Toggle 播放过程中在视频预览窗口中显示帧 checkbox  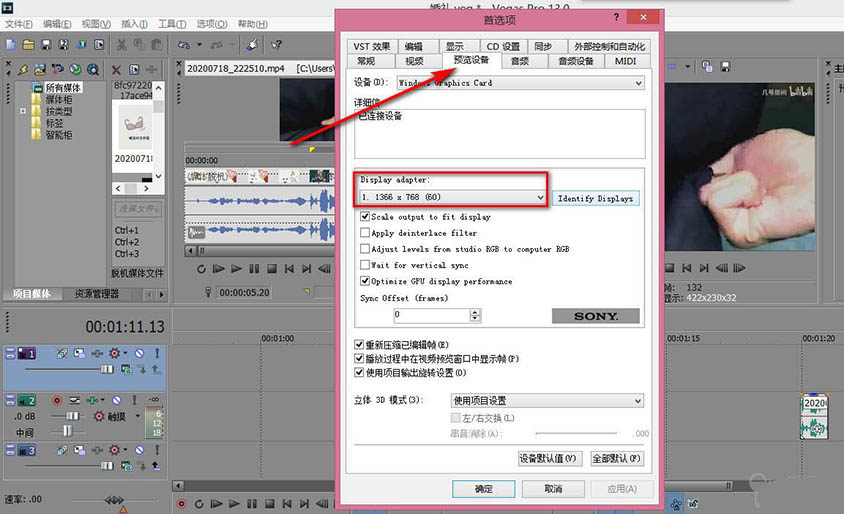tap(359, 358)
